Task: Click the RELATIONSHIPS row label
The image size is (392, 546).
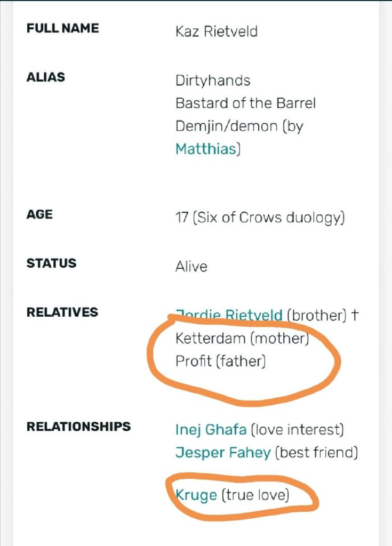Action: pyautogui.click(x=78, y=426)
